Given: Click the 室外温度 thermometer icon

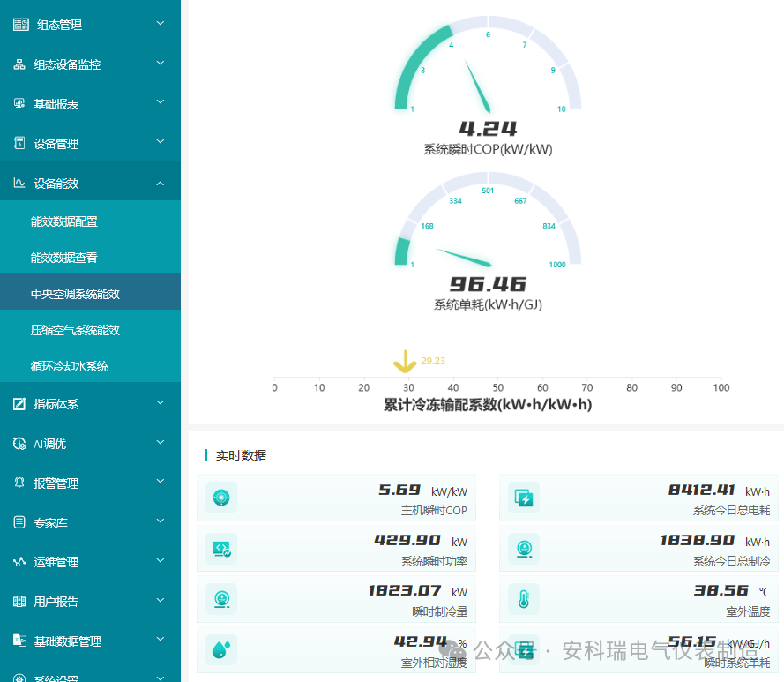Looking at the screenshot, I should coord(524,599).
